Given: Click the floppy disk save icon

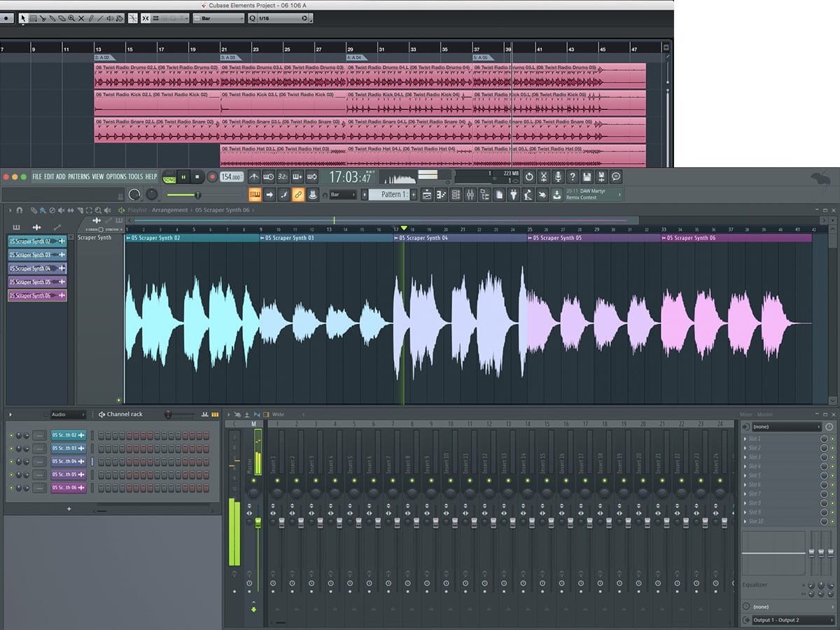Looking at the screenshot, I should (x=587, y=177).
